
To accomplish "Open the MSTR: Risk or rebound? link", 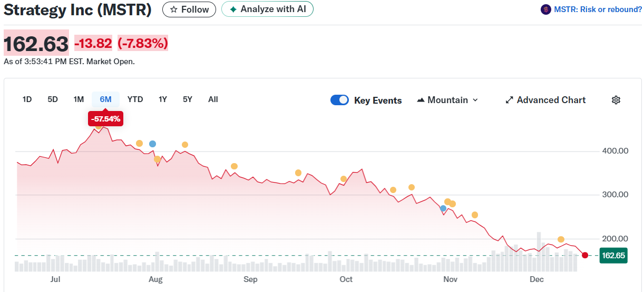I will point(598,9).
